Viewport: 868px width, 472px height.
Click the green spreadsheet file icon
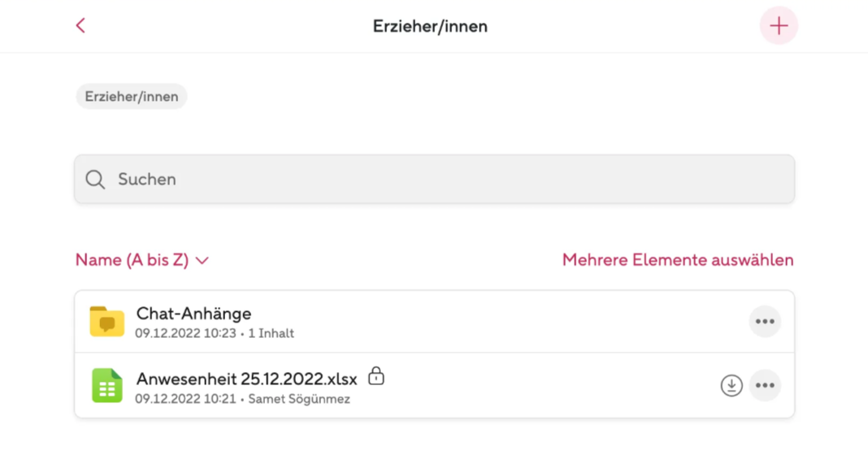(106, 386)
